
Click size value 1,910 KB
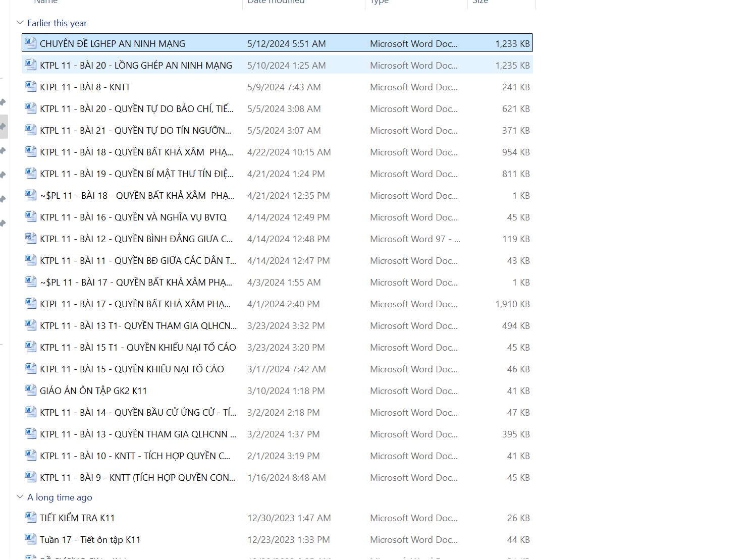(x=513, y=304)
